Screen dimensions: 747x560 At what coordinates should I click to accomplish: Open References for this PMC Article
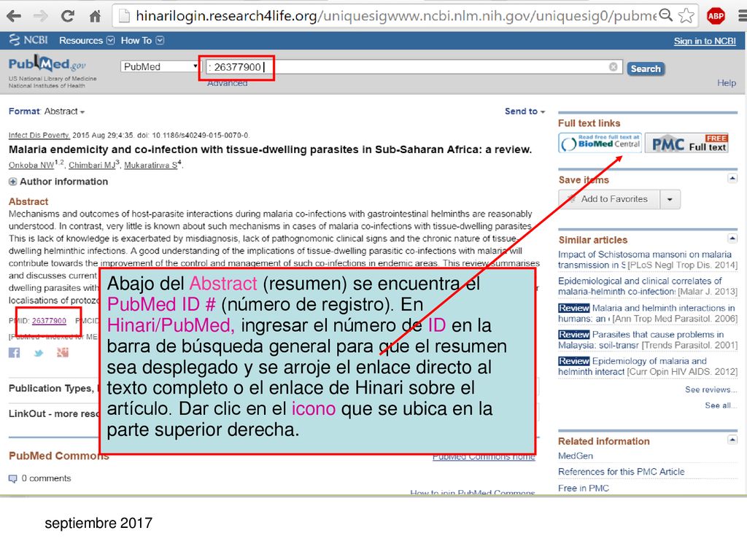[x=622, y=472]
